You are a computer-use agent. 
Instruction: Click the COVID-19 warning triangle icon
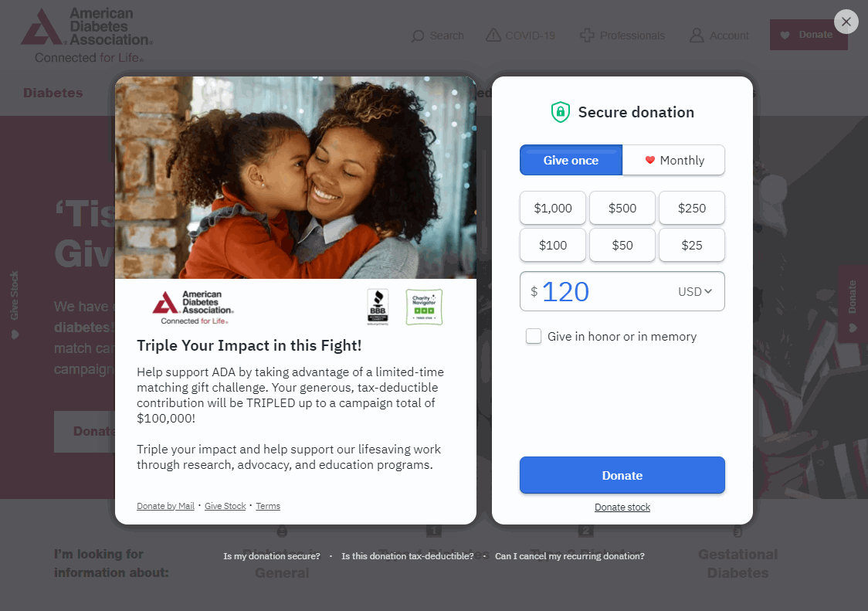[493, 35]
